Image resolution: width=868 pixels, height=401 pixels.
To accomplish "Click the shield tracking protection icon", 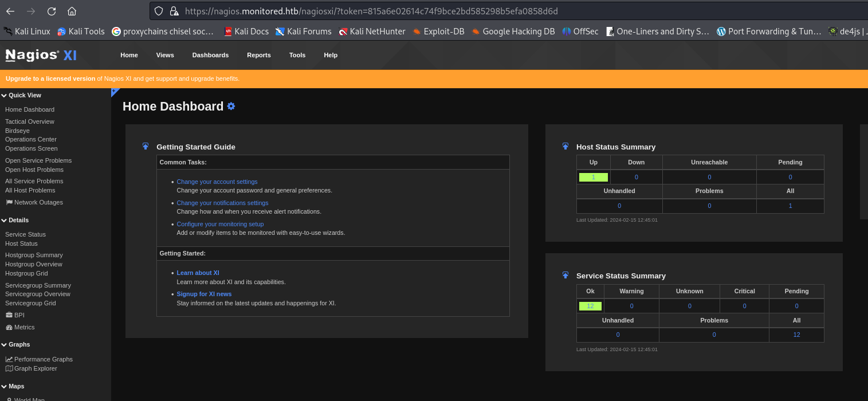I will pyautogui.click(x=159, y=11).
